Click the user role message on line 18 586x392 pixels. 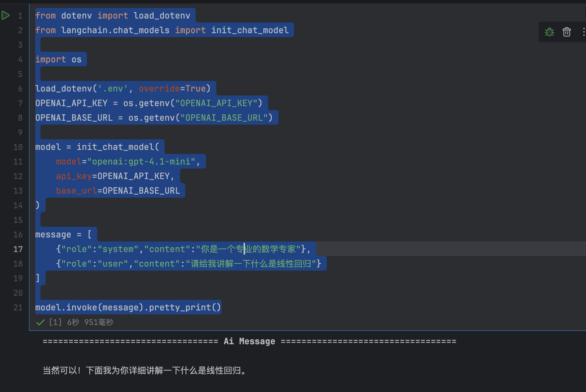point(188,264)
